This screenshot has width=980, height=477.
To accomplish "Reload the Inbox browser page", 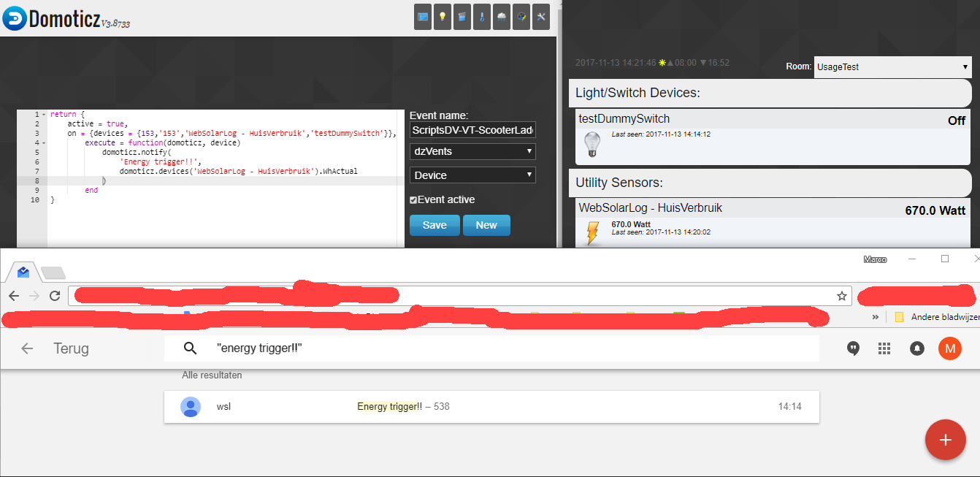I will 55,296.
